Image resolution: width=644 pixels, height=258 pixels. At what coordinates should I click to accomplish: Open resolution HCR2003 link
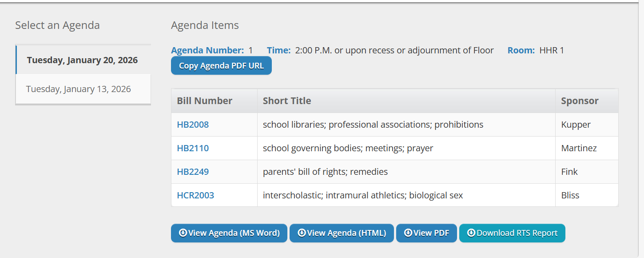[x=195, y=195]
